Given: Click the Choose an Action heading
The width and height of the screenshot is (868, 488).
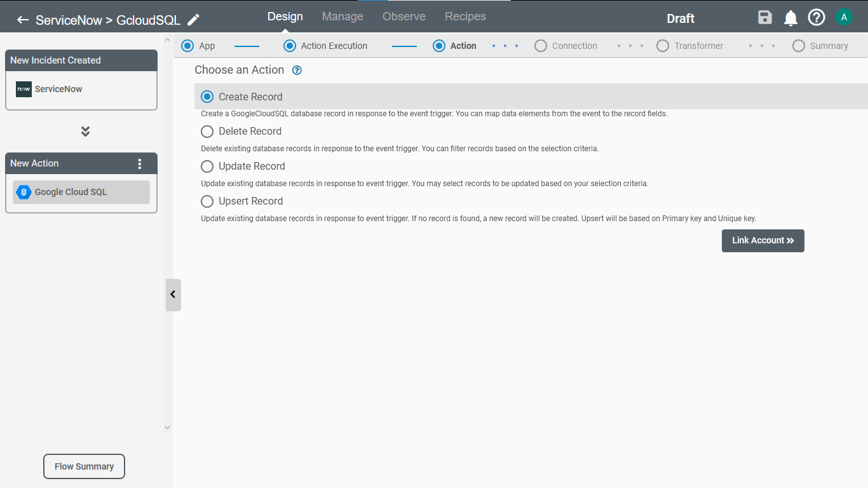Looking at the screenshot, I should point(240,70).
